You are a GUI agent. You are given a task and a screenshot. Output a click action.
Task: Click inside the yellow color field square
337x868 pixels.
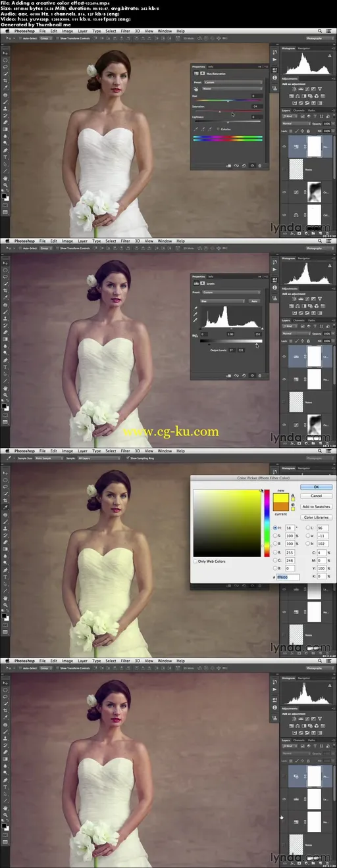[x=227, y=523]
